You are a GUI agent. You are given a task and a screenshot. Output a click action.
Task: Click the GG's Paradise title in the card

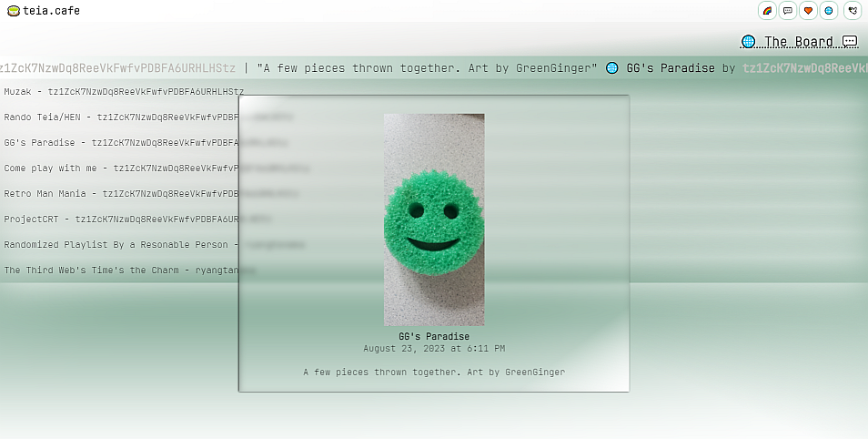pyautogui.click(x=434, y=336)
